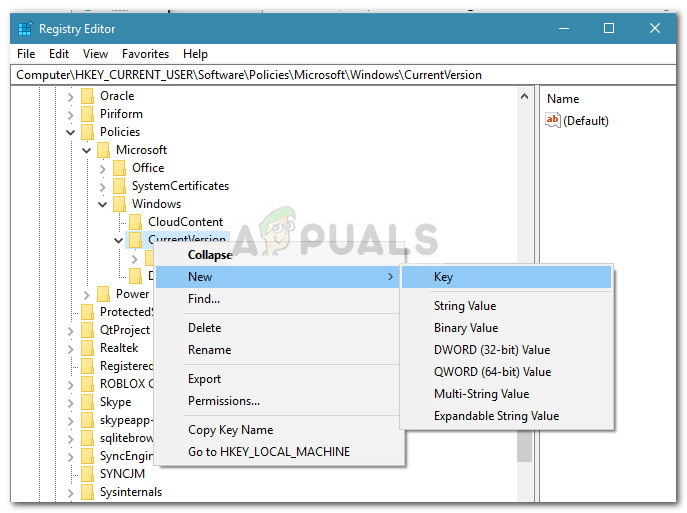Open the Edit menu
The width and height of the screenshot is (687, 513).
[59, 54]
